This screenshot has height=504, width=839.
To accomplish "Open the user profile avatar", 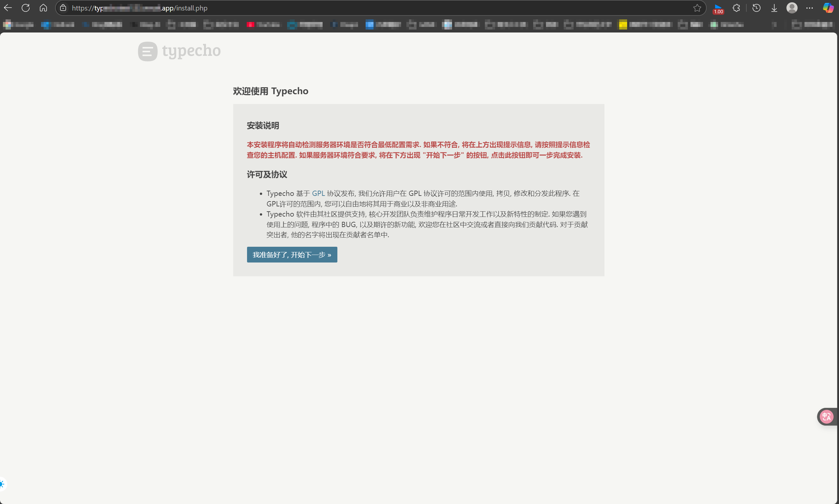I will point(792,8).
